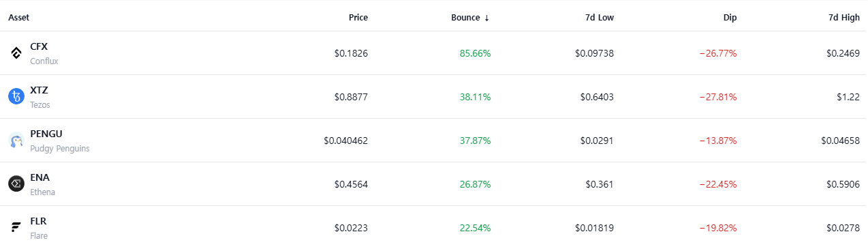This screenshot has height=249, width=868.
Task: Sort by Asset column header
Action: [18, 18]
